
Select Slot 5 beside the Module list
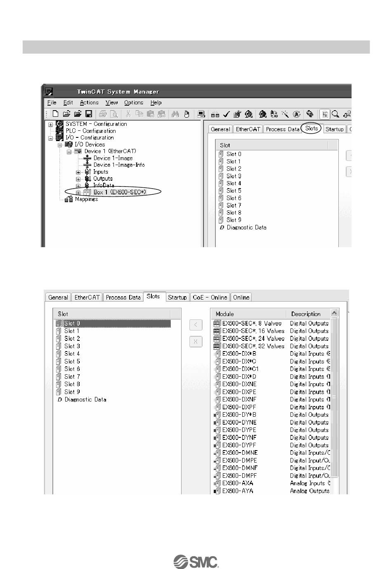pos(72,361)
